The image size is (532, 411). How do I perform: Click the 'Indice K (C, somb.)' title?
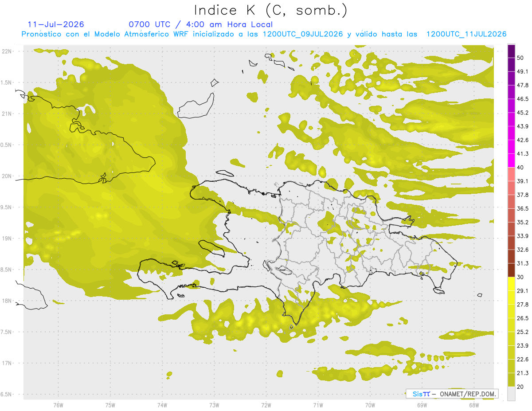click(x=271, y=10)
